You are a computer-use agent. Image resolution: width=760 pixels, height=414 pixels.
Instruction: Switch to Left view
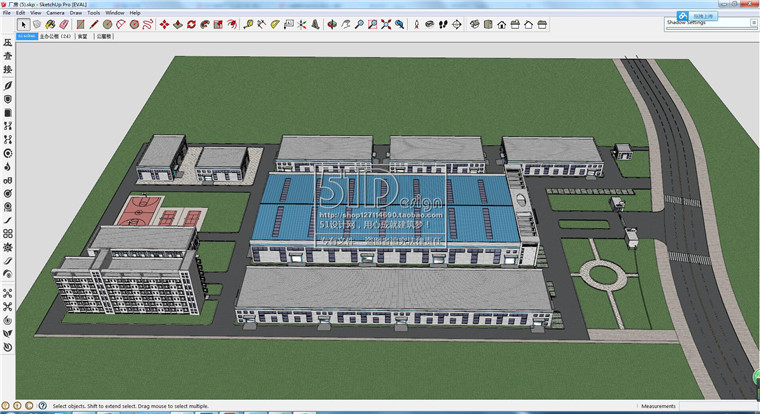pyautogui.click(x=542, y=24)
